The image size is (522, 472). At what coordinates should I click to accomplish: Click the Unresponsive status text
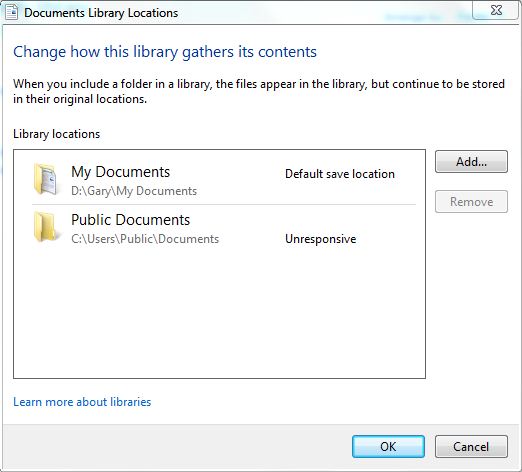coord(321,239)
